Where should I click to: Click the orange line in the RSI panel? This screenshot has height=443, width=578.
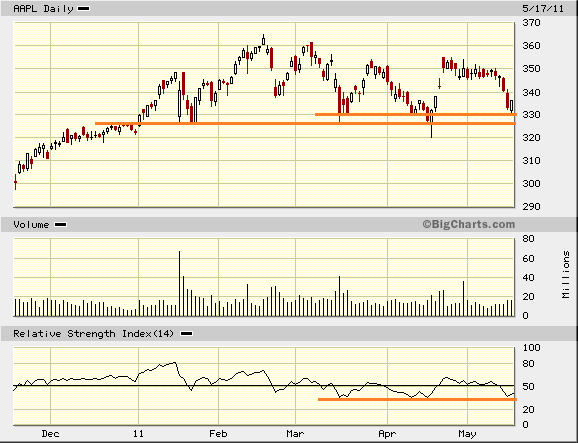click(417, 400)
